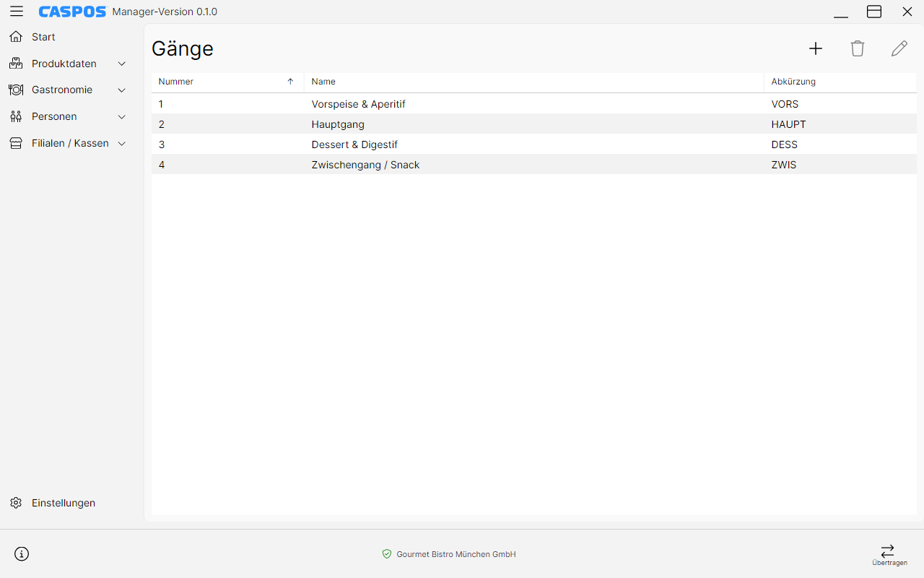Click the CASPOS logo
The height and width of the screenshot is (578, 924).
click(72, 12)
